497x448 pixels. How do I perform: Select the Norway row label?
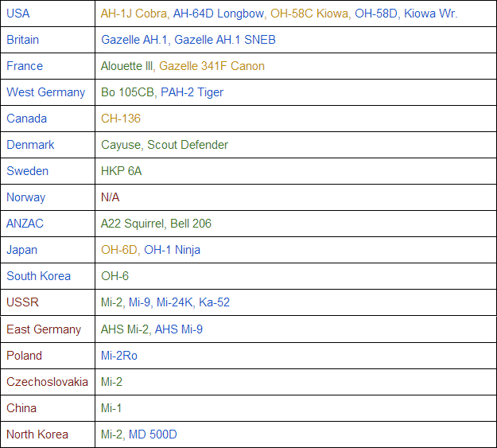25,197
